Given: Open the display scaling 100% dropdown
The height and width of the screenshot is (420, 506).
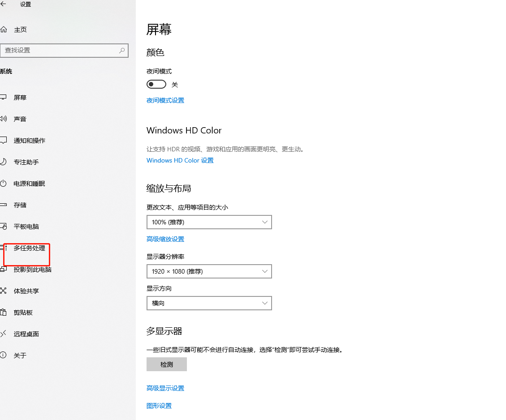Looking at the screenshot, I should 209,222.
